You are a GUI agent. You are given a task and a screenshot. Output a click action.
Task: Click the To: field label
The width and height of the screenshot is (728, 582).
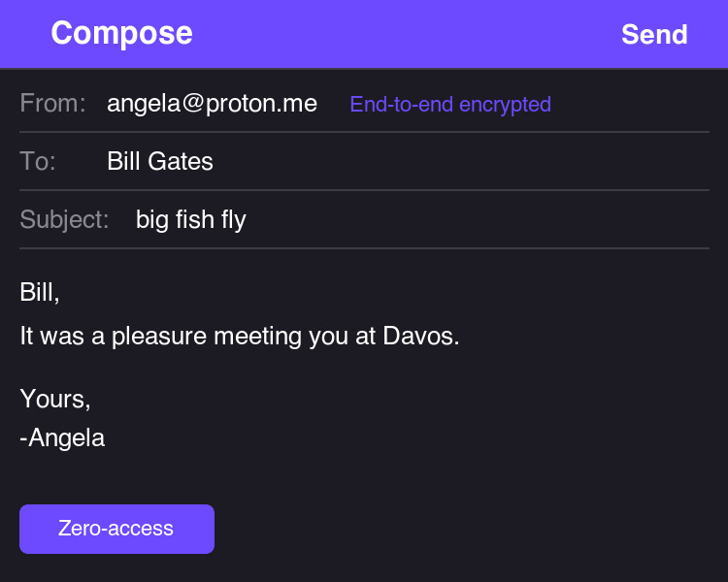tap(38, 161)
